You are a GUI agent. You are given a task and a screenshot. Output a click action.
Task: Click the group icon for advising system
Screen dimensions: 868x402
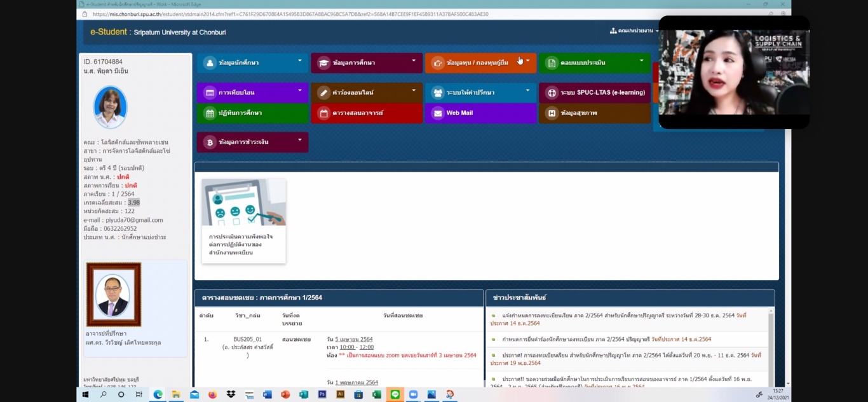[437, 93]
